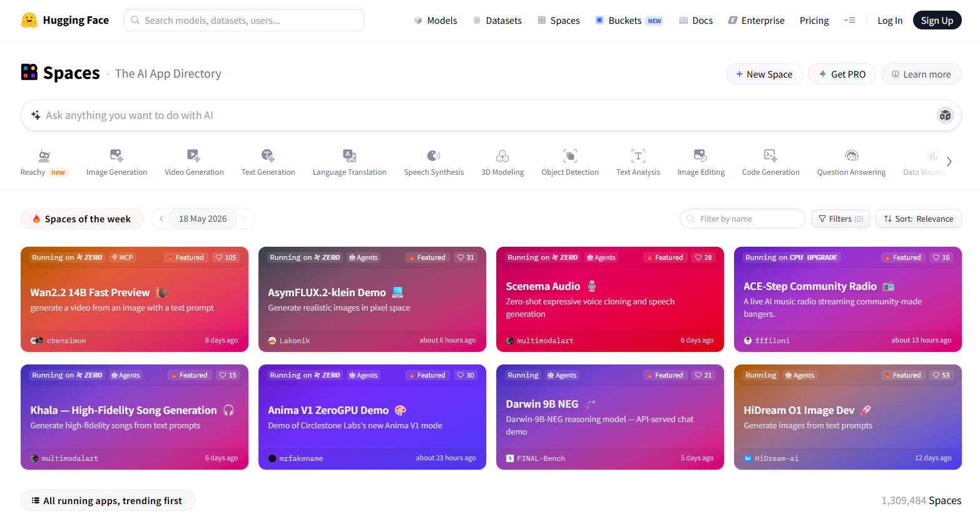Click the fffiloni author name

coord(772,341)
